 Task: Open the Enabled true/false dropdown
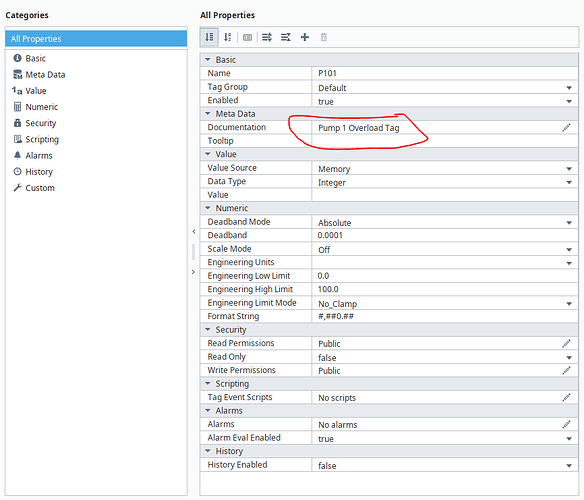[x=569, y=101]
